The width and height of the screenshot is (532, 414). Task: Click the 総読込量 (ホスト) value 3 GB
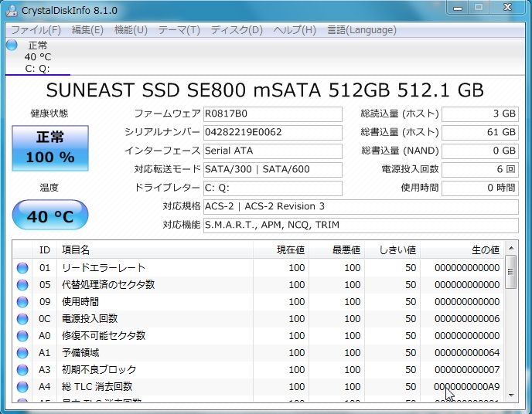tap(480, 114)
